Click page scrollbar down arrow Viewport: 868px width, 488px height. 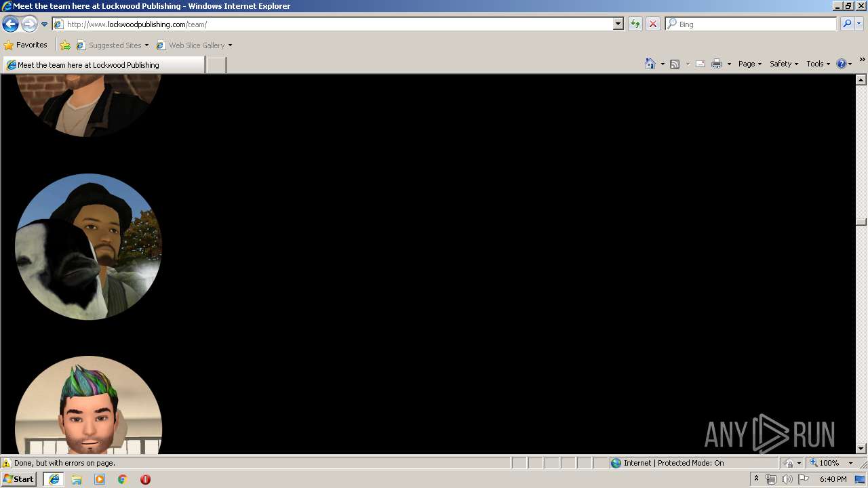tap(861, 448)
